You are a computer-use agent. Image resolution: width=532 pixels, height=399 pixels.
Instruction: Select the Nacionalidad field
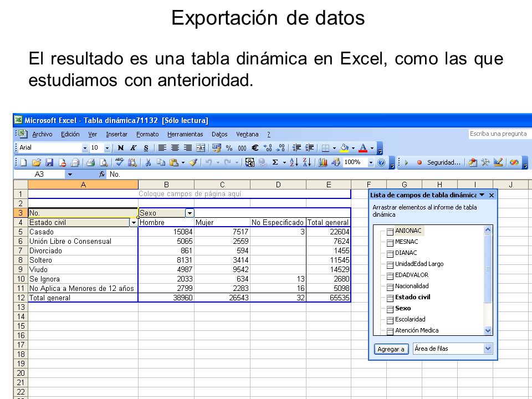point(412,286)
